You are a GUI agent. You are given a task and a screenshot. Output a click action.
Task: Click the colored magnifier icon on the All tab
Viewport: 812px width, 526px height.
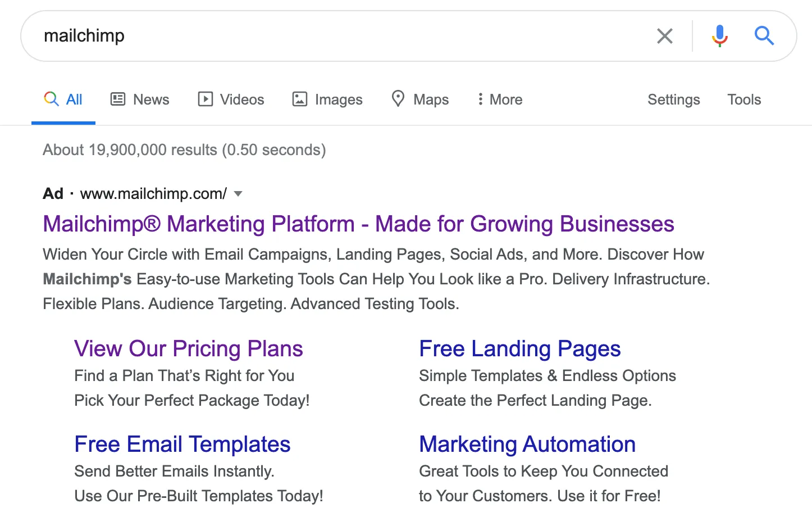tap(51, 99)
